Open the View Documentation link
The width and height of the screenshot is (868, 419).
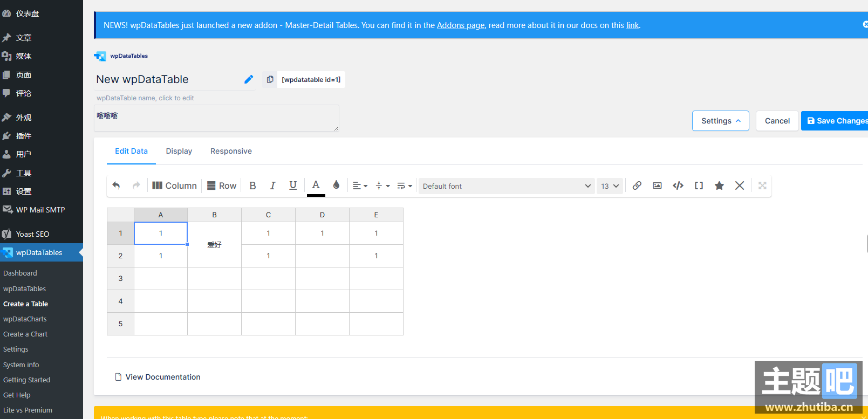158,377
